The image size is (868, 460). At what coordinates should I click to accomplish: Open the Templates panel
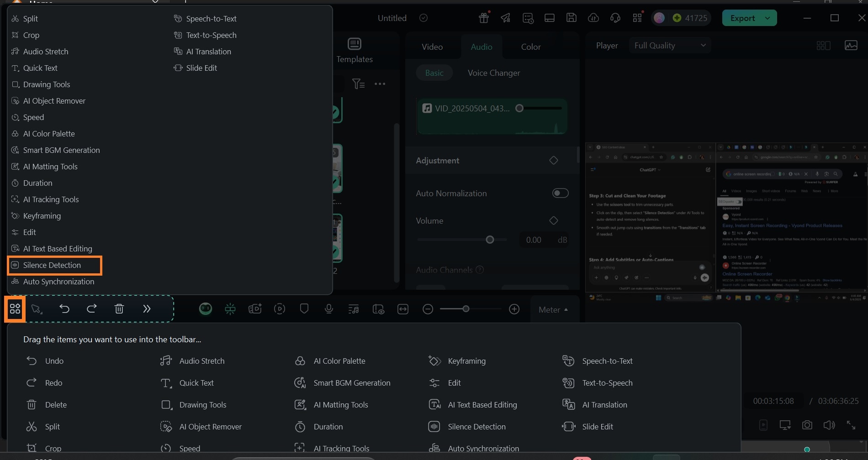point(355,51)
